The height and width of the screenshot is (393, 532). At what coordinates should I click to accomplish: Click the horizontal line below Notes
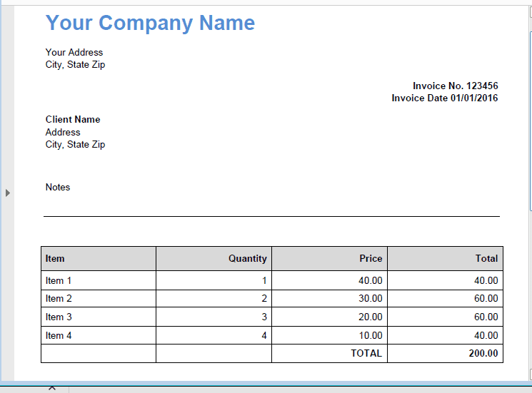(271, 216)
